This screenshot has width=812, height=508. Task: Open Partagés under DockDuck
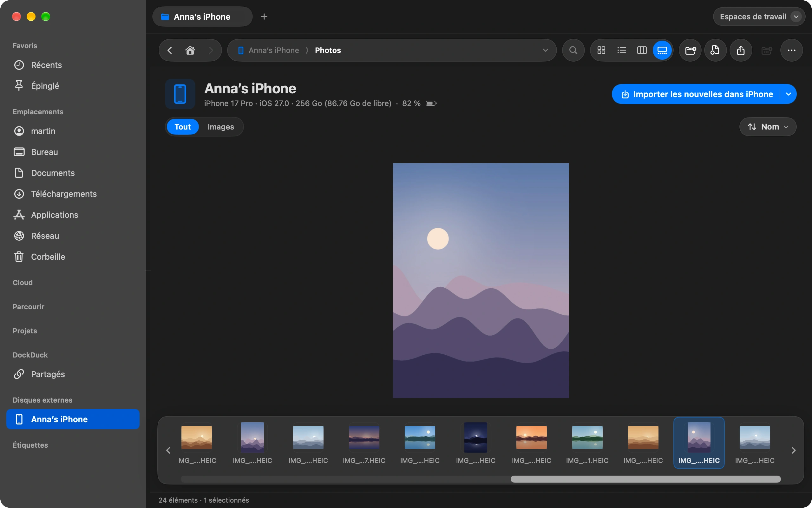tap(73, 374)
